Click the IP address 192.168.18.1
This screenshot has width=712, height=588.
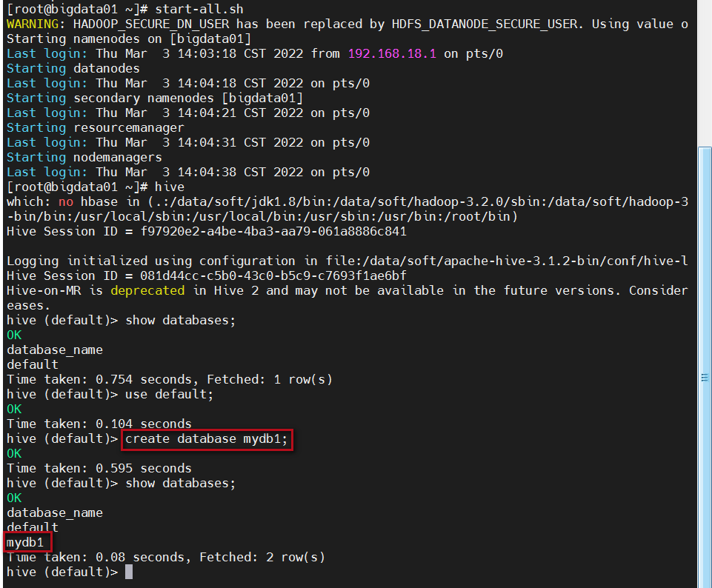tap(392, 53)
